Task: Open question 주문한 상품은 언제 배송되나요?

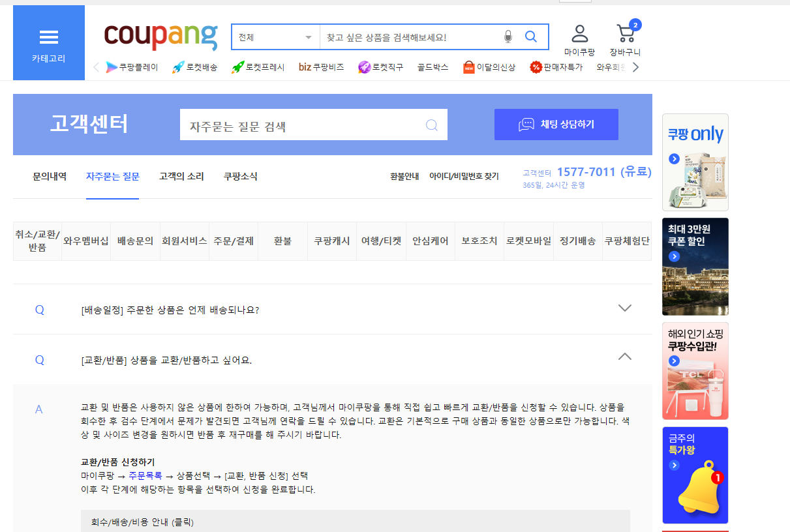Action: pyautogui.click(x=170, y=310)
